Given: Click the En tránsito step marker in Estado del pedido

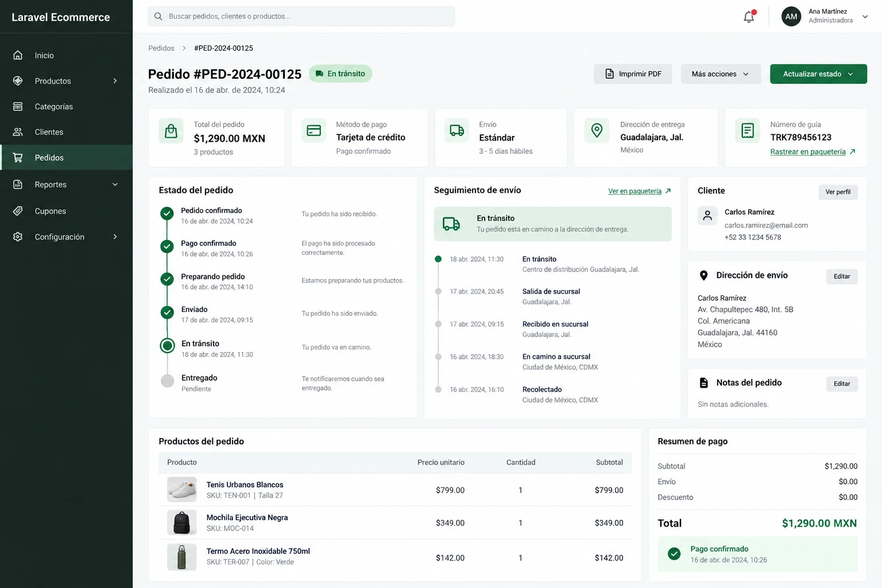Looking at the screenshot, I should (x=167, y=346).
